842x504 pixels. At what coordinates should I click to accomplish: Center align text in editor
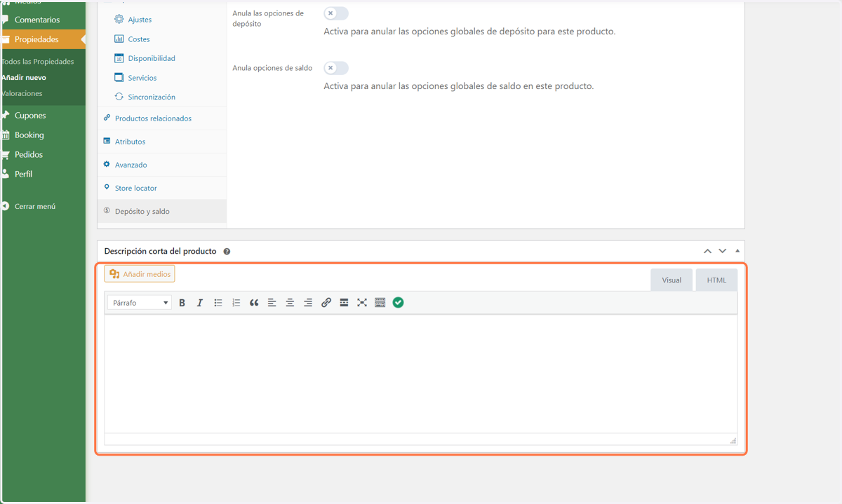coord(290,303)
